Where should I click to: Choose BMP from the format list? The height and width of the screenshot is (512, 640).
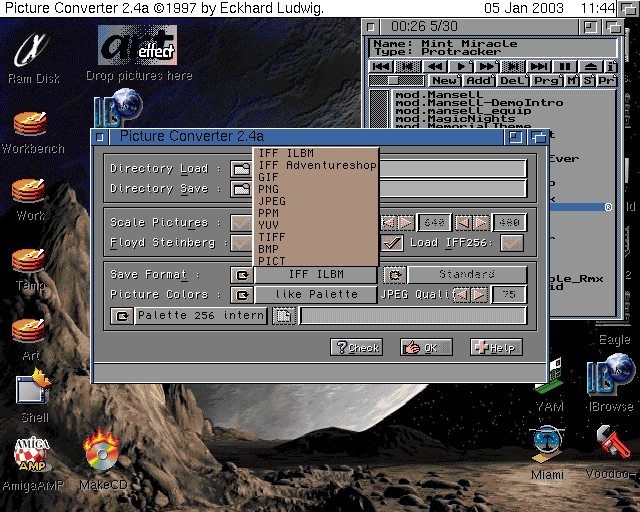pos(316,249)
